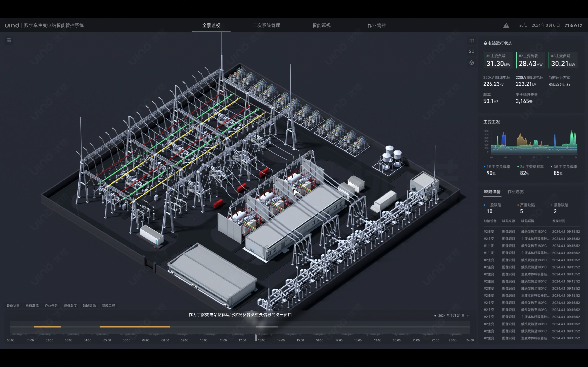Screen dimensions: 588x367
Task: Click the orange timeline segment near 06:00
Action: point(135,327)
